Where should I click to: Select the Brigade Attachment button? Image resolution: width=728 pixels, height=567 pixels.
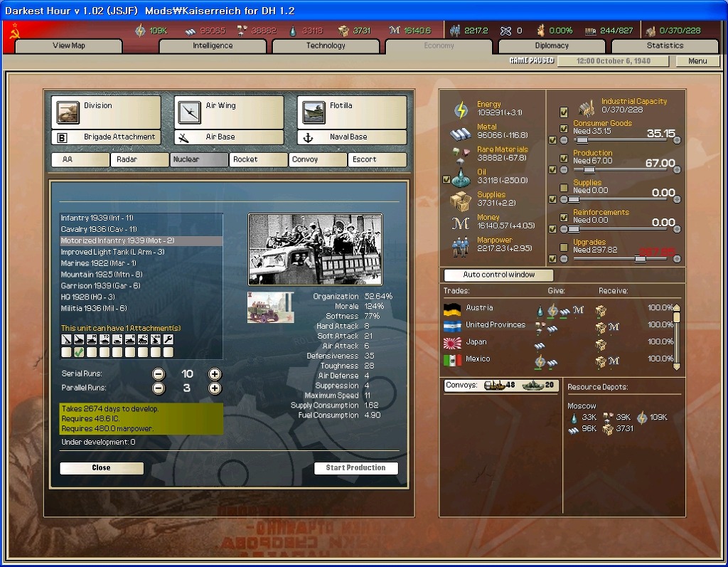(107, 137)
